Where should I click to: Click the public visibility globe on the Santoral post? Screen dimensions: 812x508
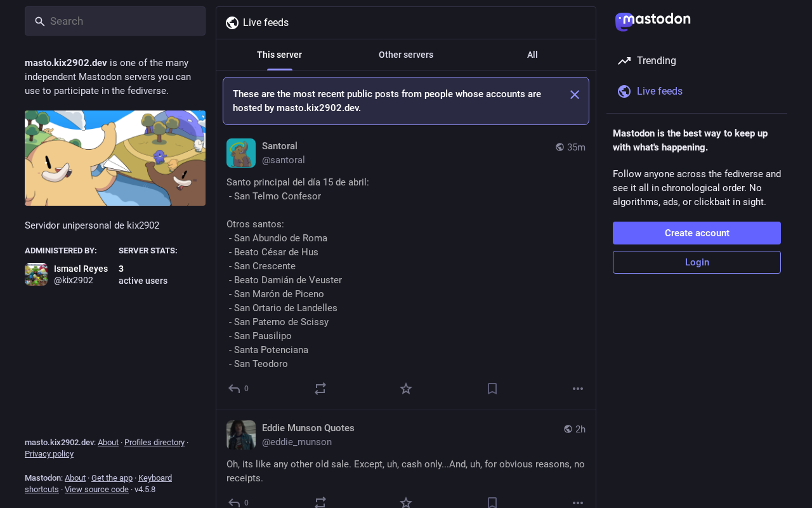[x=560, y=147]
